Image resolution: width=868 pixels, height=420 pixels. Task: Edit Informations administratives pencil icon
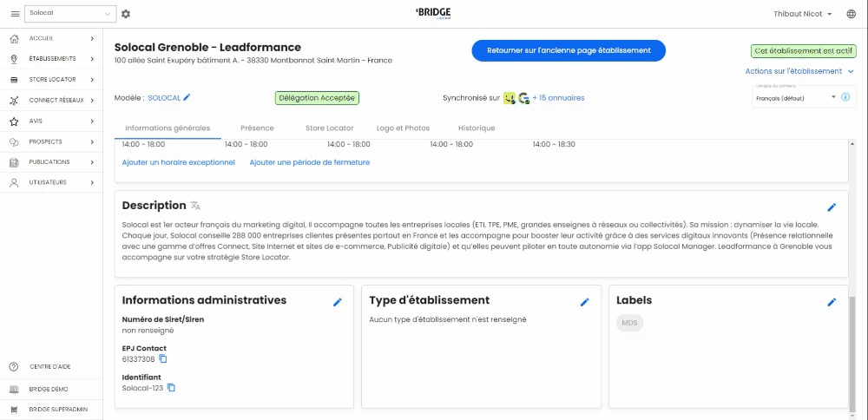tap(338, 302)
